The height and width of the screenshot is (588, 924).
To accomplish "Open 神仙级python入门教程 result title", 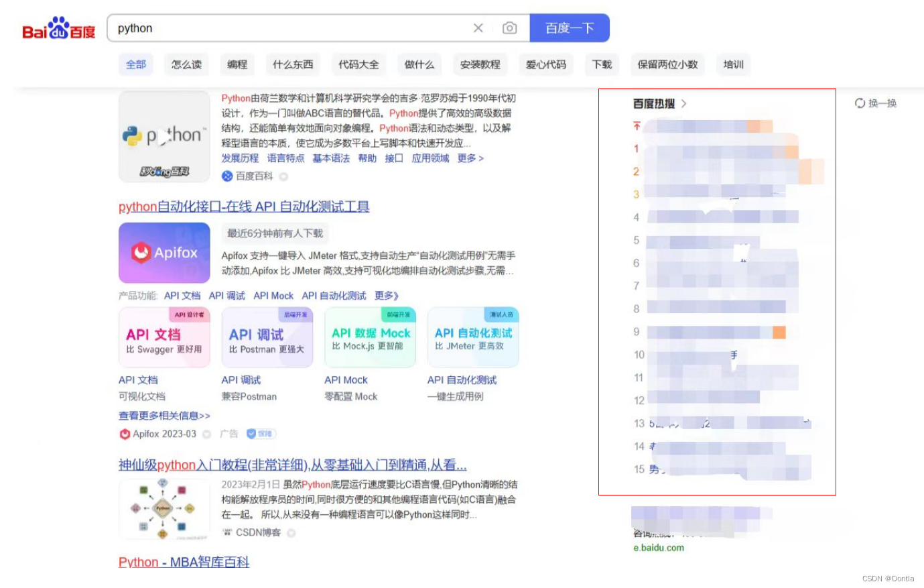I will pyautogui.click(x=293, y=465).
